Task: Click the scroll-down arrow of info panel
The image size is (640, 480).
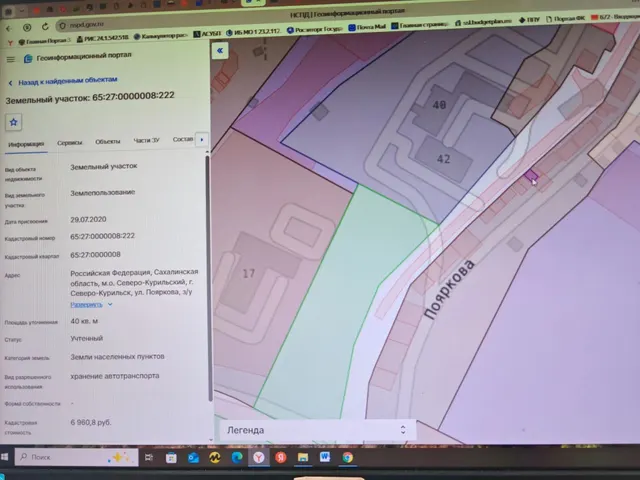Action: (211, 440)
